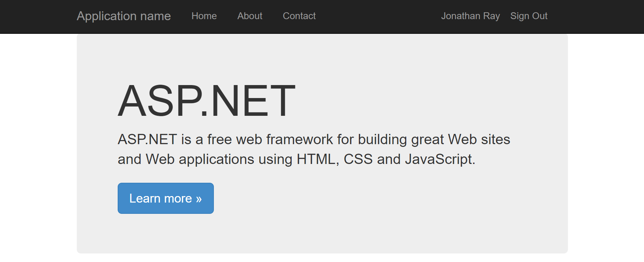The height and width of the screenshot is (262, 644).
Task: Click the Application name brand link
Action: coord(123,16)
